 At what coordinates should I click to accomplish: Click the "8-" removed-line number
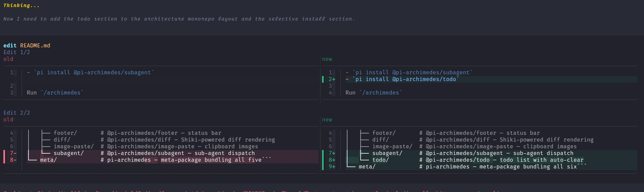point(13,160)
